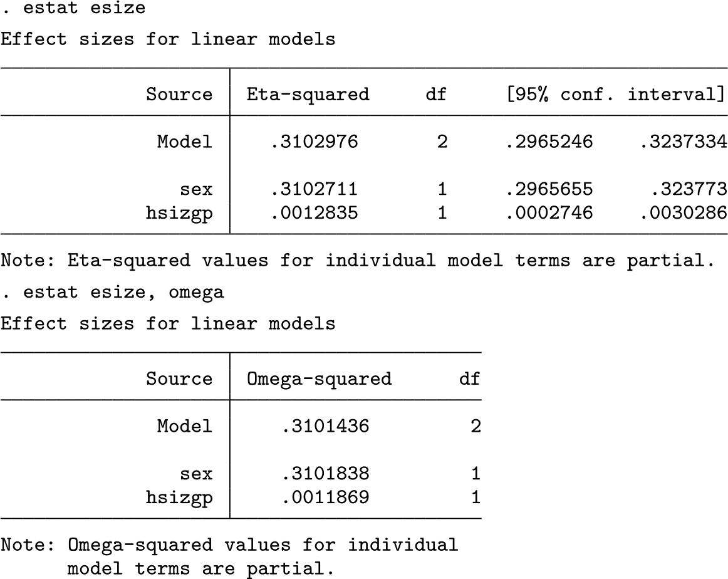Click the "[95% conf. interval]" column header
This screenshot has width=728, height=579.
click(616, 95)
